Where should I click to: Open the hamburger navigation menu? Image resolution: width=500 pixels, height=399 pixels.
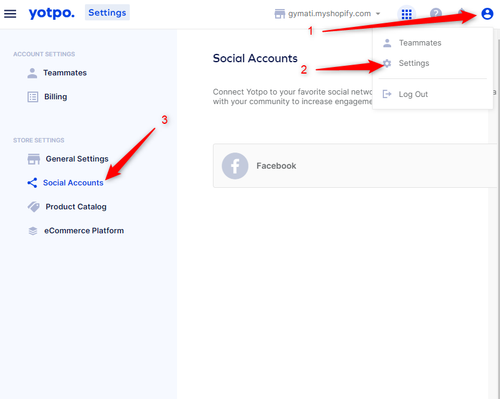coord(10,14)
